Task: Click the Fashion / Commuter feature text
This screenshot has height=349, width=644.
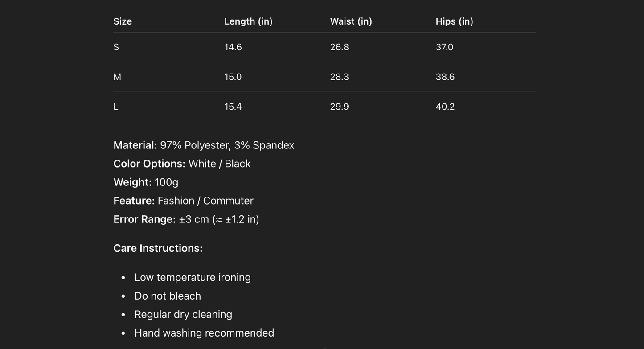Action: pos(205,201)
